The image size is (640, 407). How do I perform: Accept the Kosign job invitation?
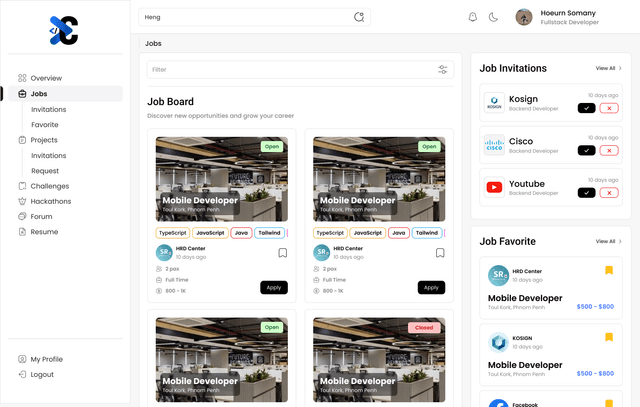tap(587, 108)
